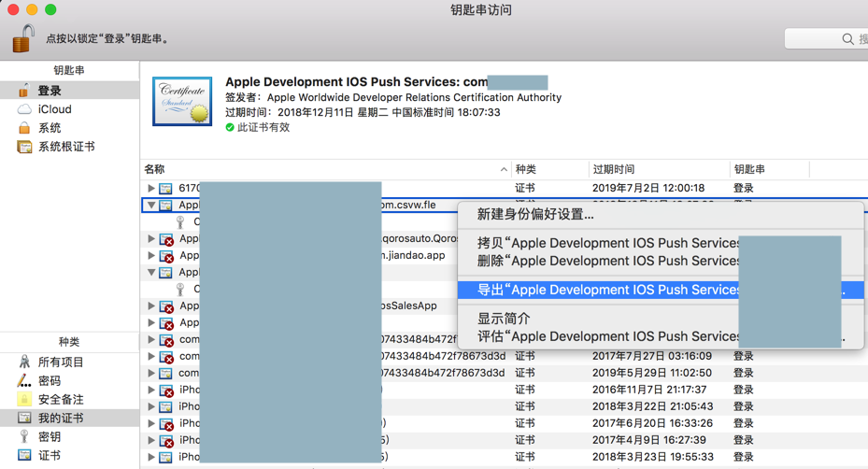The width and height of the screenshot is (868, 469).
Task: Choose 导出 Apple Development IOS Push Services
Action: [x=609, y=290]
